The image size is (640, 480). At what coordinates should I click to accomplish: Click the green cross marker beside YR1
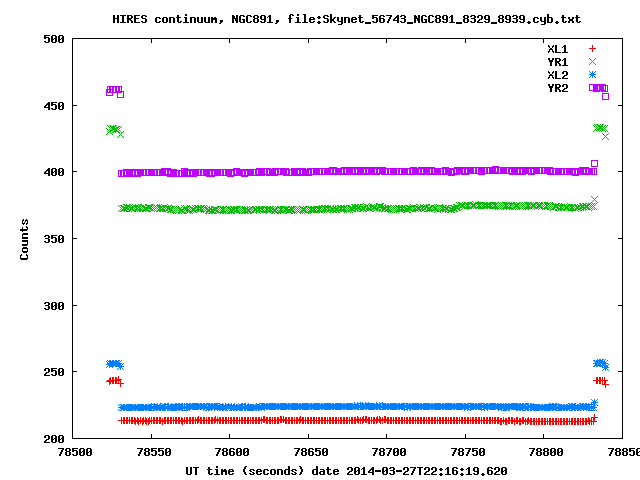592,62
